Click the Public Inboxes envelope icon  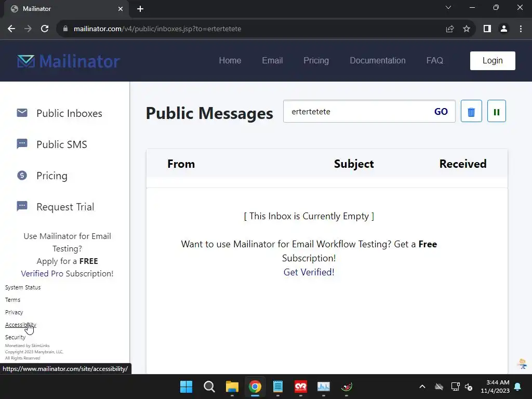(x=22, y=113)
